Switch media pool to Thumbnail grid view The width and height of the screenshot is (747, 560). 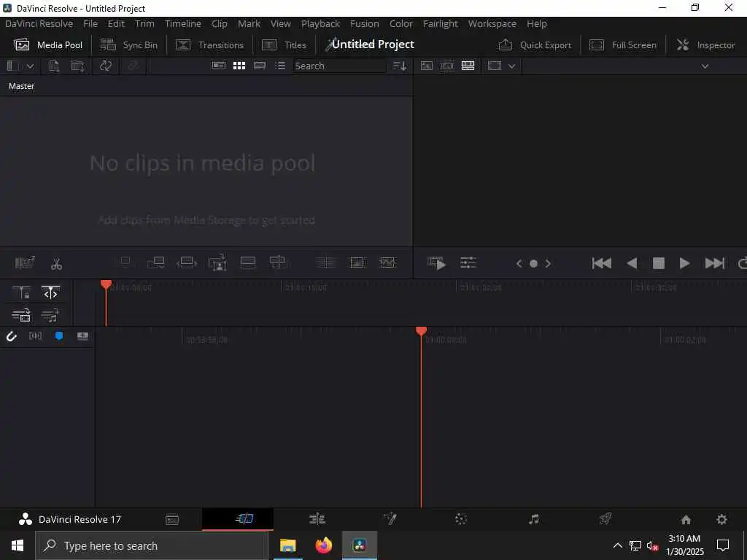click(239, 66)
